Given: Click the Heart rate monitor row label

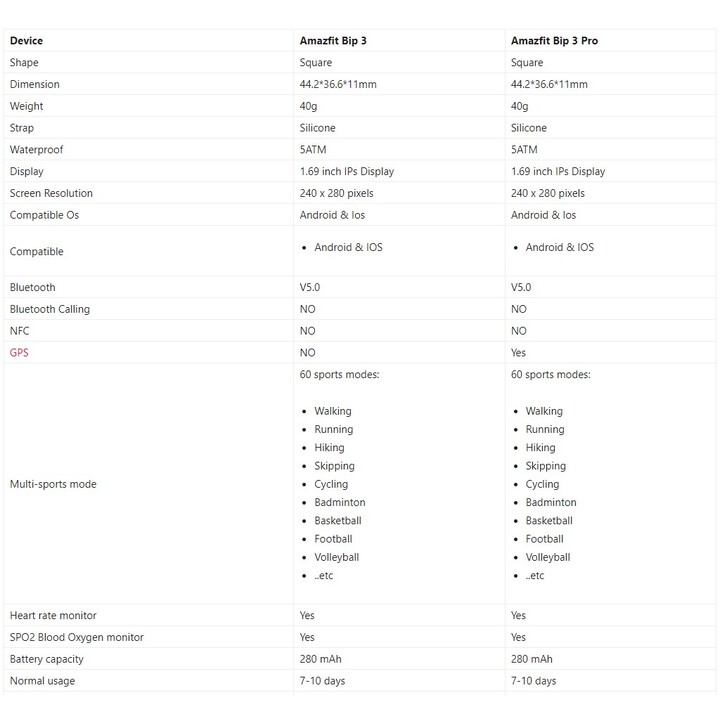Looking at the screenshot, I should (53, 615).
